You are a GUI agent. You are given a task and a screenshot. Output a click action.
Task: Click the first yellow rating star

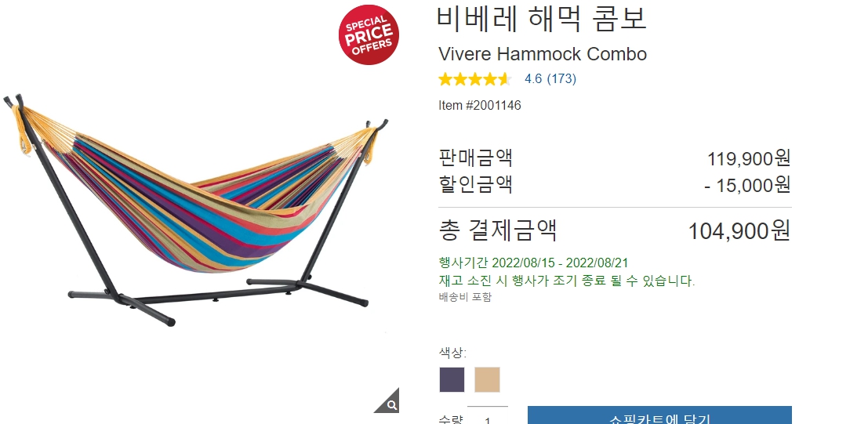coord(445,79)
